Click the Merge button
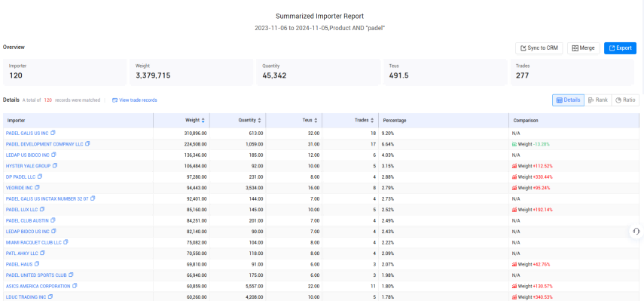Viewport: 644px width, 301px height. [583, 48]
